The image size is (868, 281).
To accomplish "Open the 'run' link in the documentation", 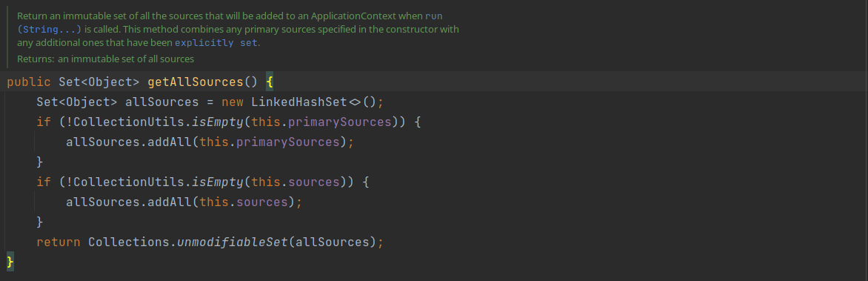I will [x=433, y=16].
